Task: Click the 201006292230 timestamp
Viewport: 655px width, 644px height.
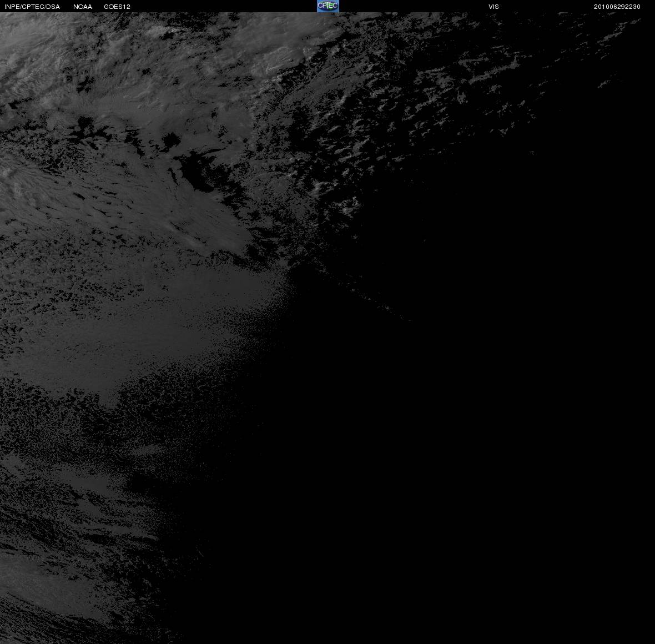Action: point(617,7)
